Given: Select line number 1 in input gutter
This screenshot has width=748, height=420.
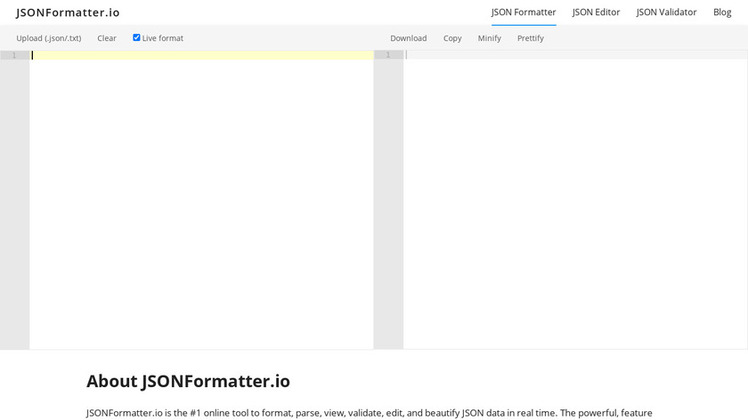Looking at the screenshot, I should (x=14, y=55).
